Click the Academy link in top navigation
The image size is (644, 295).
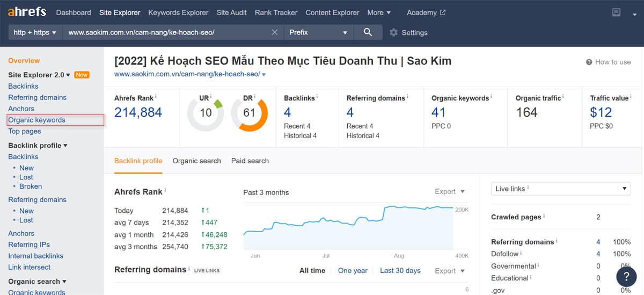point(422,12)
